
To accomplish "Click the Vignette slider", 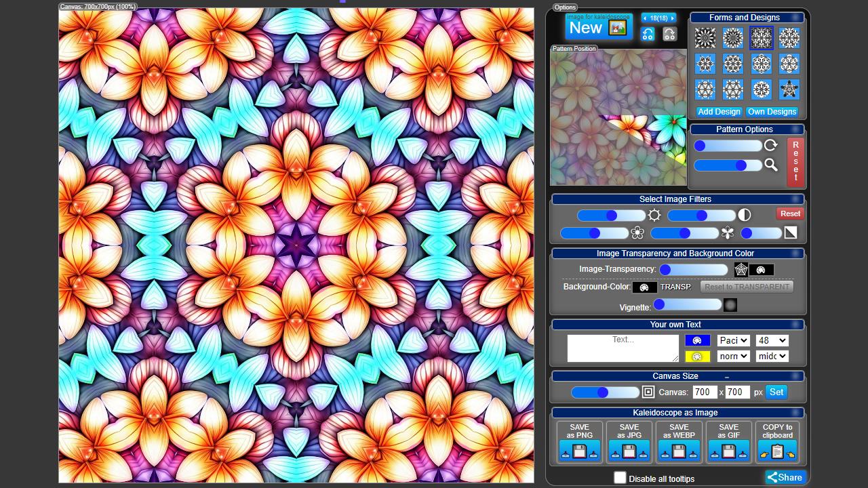I will coord(687,306).
